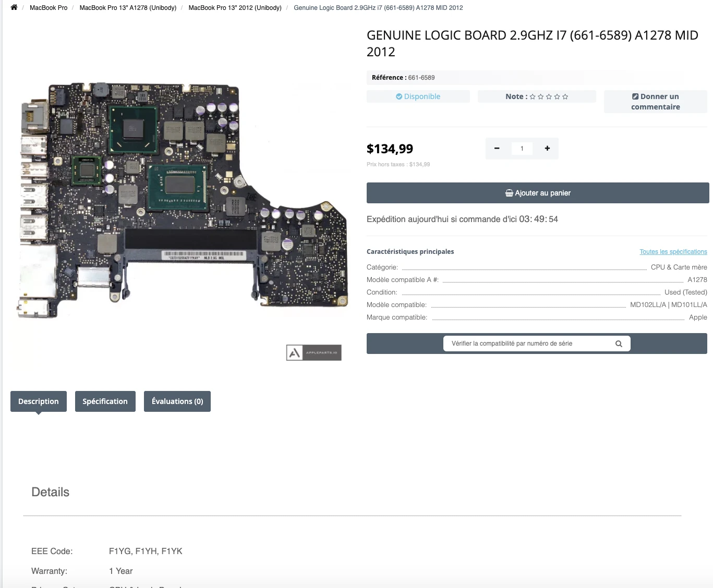Screen dimensions: 713x588
Task: Click the magnifier icon in serial search
Action: click(x=619, y=344)
